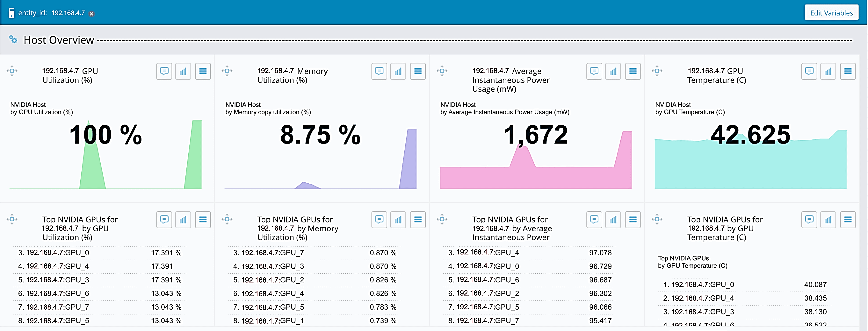Click move handle of Top GPUs by Memory Utilization

pos(227,219)
